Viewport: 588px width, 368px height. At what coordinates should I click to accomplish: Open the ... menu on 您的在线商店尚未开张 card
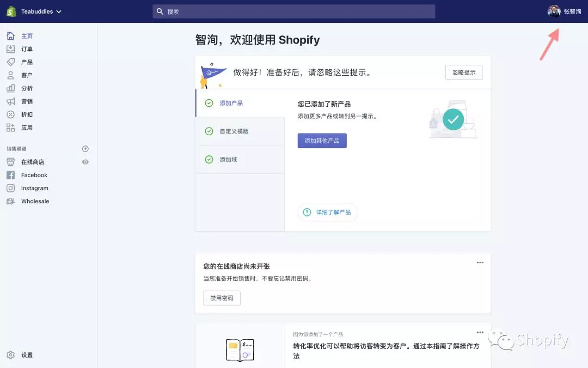(480, 262)
